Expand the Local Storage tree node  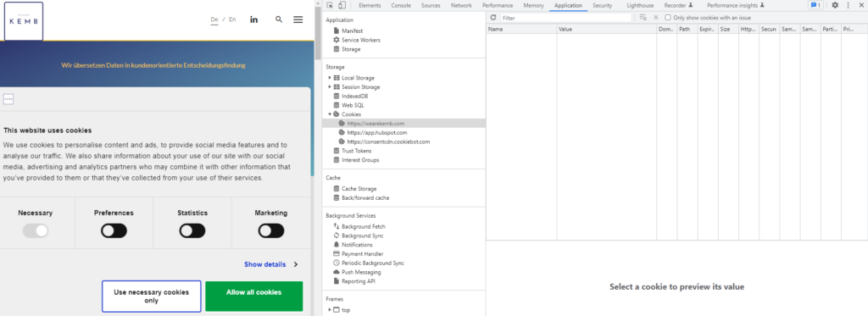click(330, 77)
